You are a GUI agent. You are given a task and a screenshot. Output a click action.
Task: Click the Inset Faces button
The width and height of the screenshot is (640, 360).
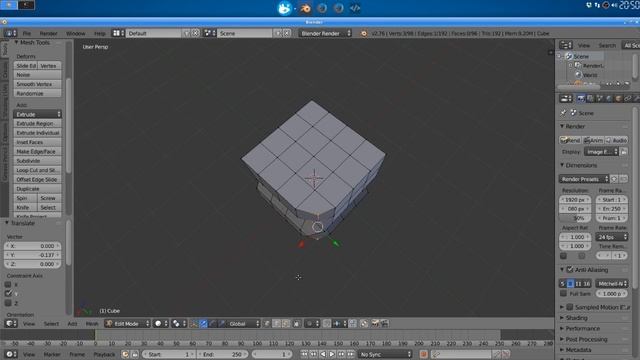[x=38, y=142]
